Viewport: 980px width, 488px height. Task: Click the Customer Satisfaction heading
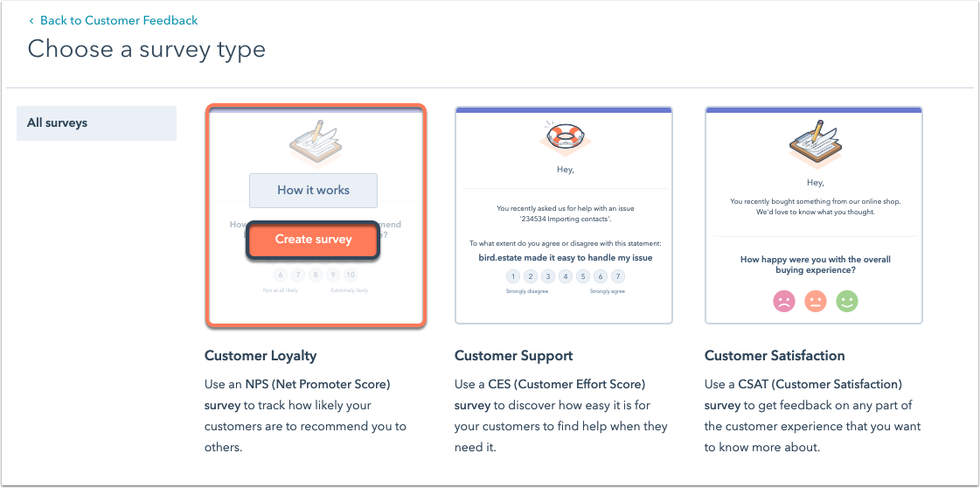pyautogui.click(x=773, y=356)
